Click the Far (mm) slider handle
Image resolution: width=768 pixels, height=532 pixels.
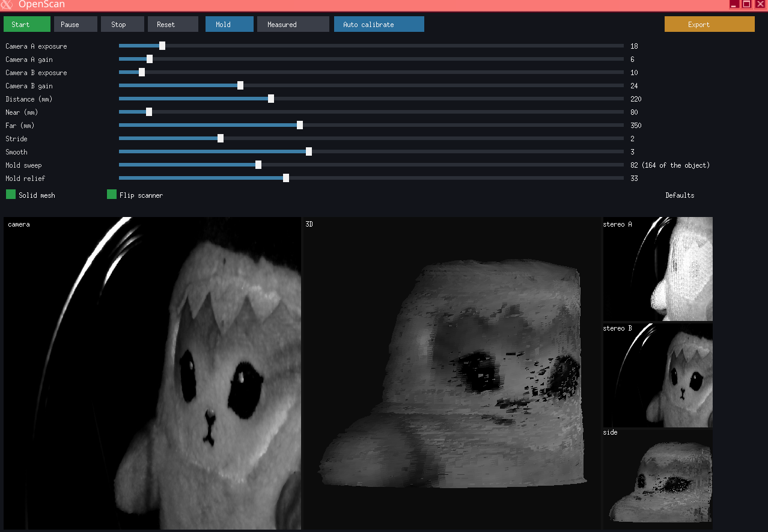300,125
